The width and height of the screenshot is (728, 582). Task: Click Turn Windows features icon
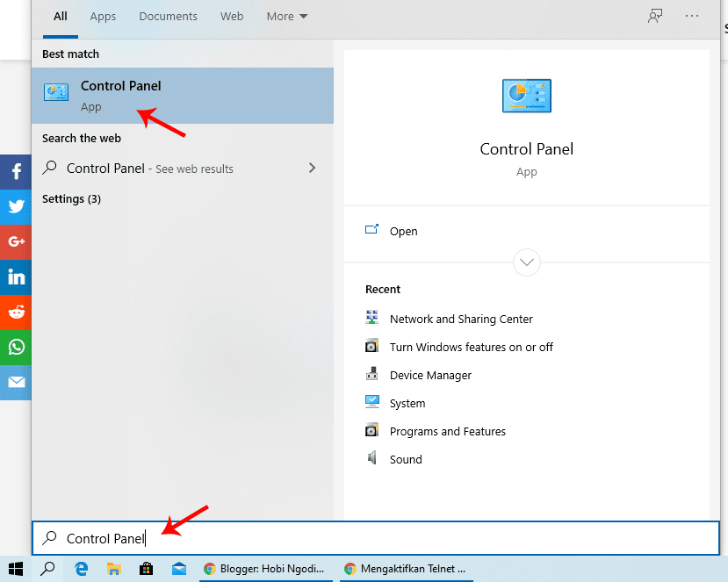(x=371, y=346)
